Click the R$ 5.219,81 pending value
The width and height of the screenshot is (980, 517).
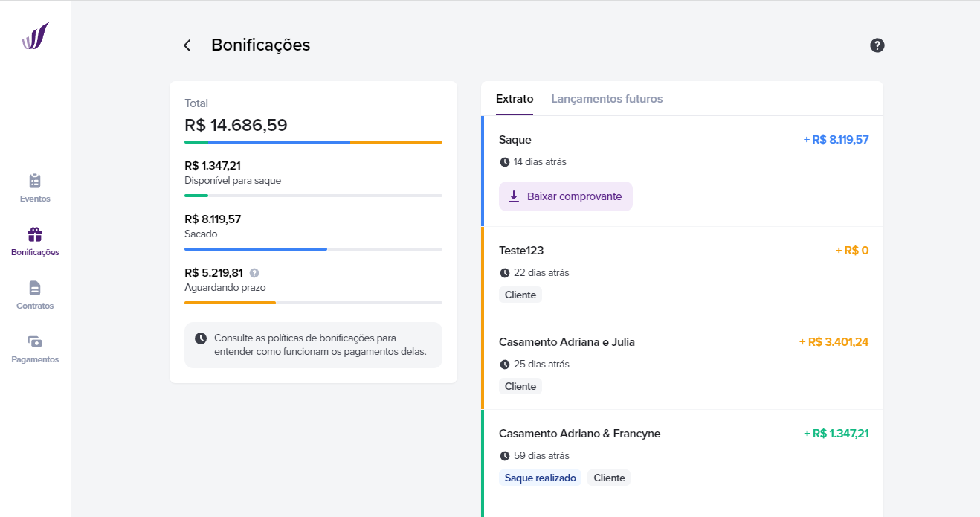pyautogui.click(x=213, y=272)
